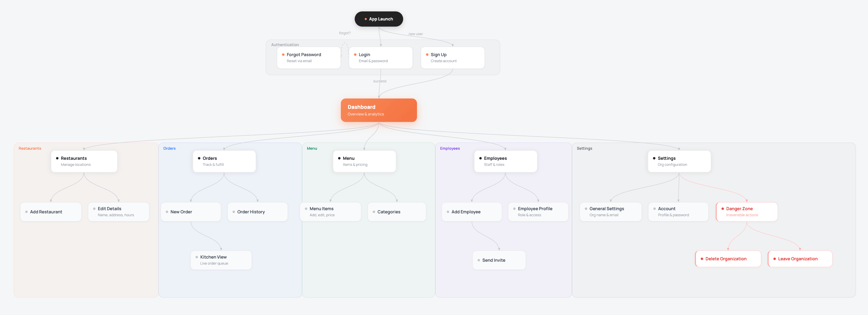Select the Orders Track & fulfill node
Image resolution: width=868 pixels, height=315 pixels.
pos(224,161)
